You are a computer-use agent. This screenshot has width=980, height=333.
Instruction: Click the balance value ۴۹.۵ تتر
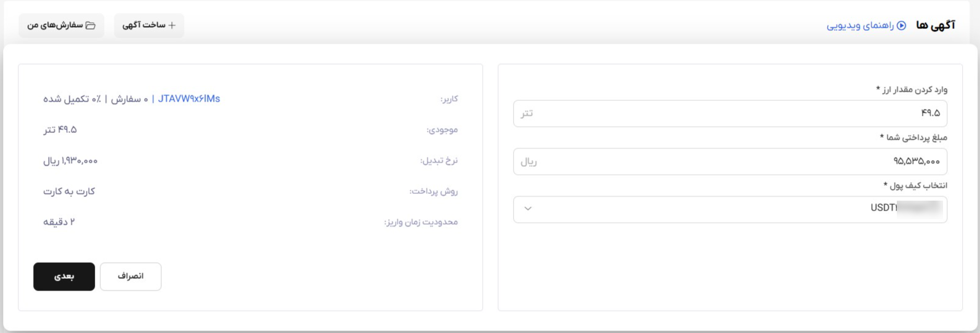click(x=60, y=130)
